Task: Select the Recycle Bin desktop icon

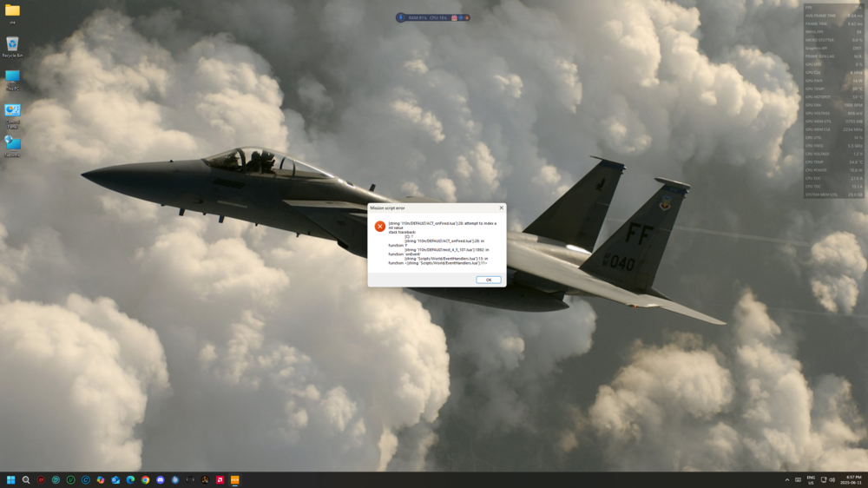Action: [12, 47]
